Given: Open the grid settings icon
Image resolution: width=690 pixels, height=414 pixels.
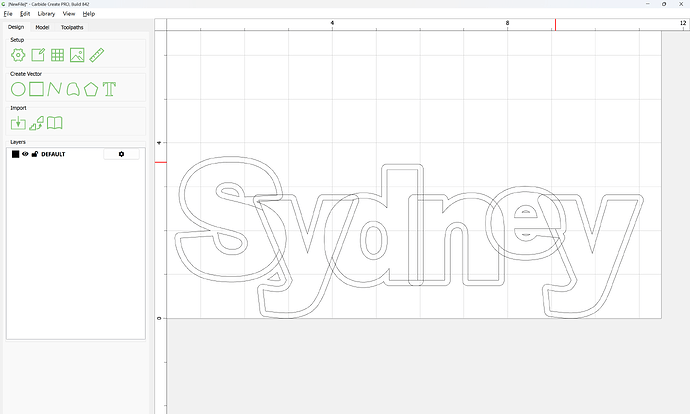Looking at the screenshot, I should (x=57, y=55).
